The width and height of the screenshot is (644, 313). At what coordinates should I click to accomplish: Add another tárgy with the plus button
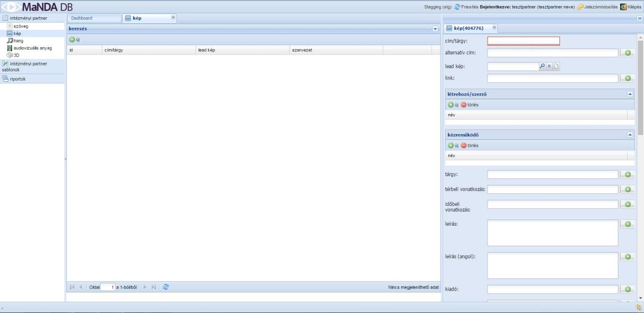(627, 175)
